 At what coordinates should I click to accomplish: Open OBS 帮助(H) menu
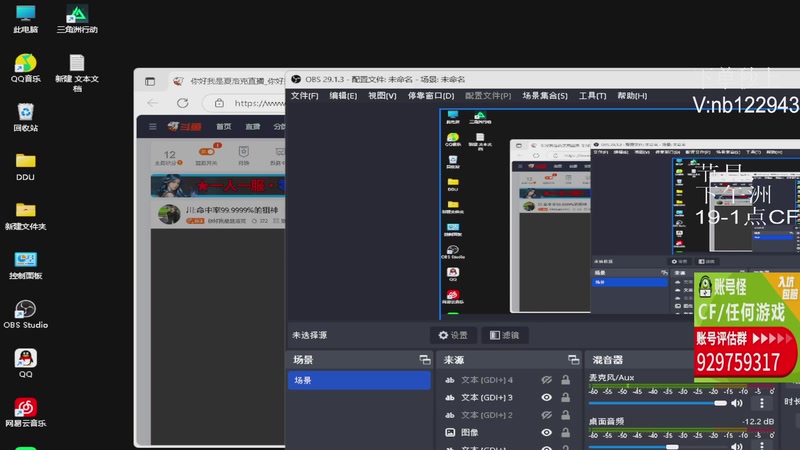pos(632,95)
